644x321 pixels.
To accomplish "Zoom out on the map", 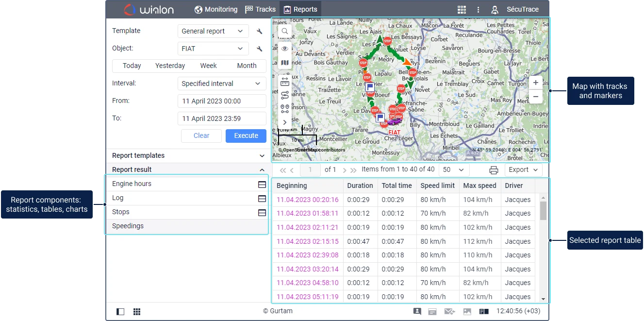I will (x=535, y=97).
